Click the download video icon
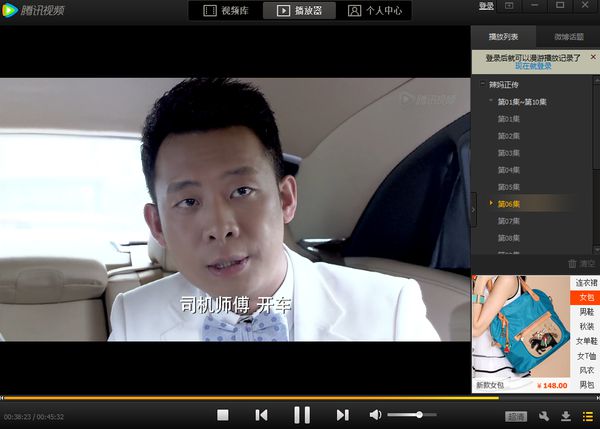600x429 pixels. tap(566, 416)
